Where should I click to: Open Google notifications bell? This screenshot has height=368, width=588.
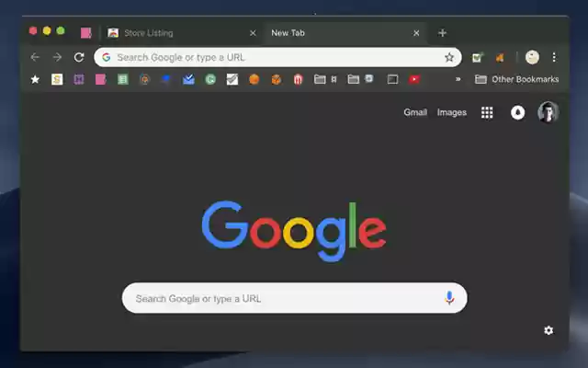pyautogui.click(x=518, y=112)
